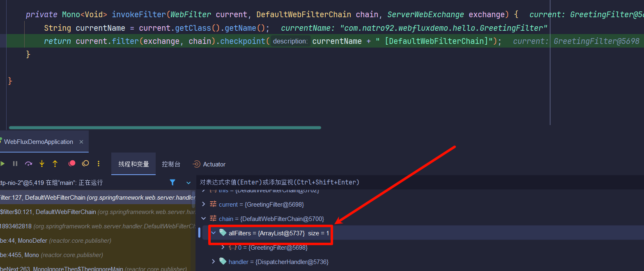644x271 pixels.
Task: Select the be:4455 Mono stack frame
Action: [98, 255]
